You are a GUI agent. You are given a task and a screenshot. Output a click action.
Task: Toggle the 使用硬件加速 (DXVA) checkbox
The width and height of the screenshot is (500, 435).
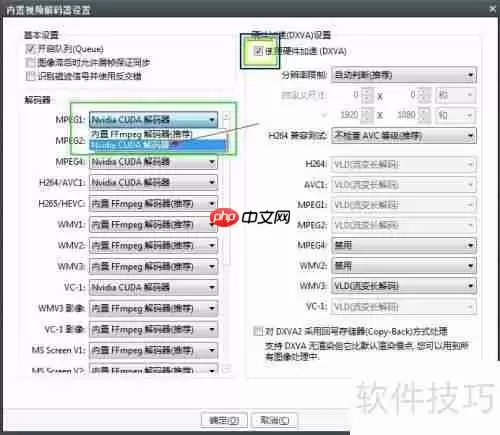258,51
